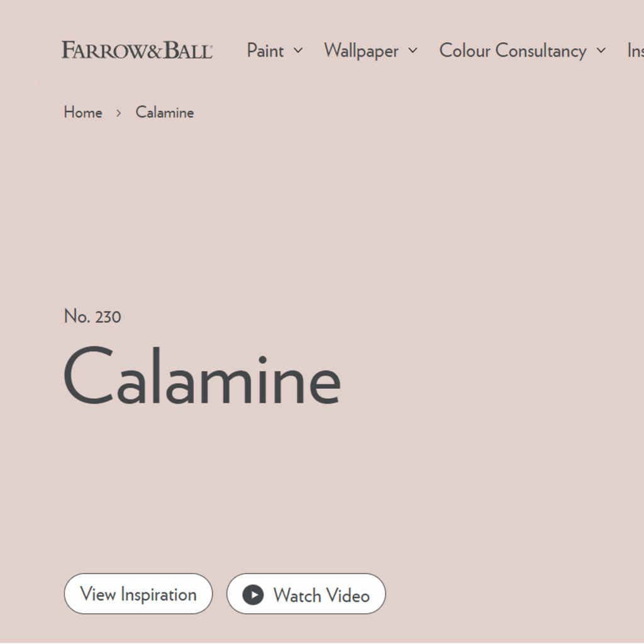Click the breadcrumb arrow separator after Home
This screenshot has width=644, height=644.
118,113
